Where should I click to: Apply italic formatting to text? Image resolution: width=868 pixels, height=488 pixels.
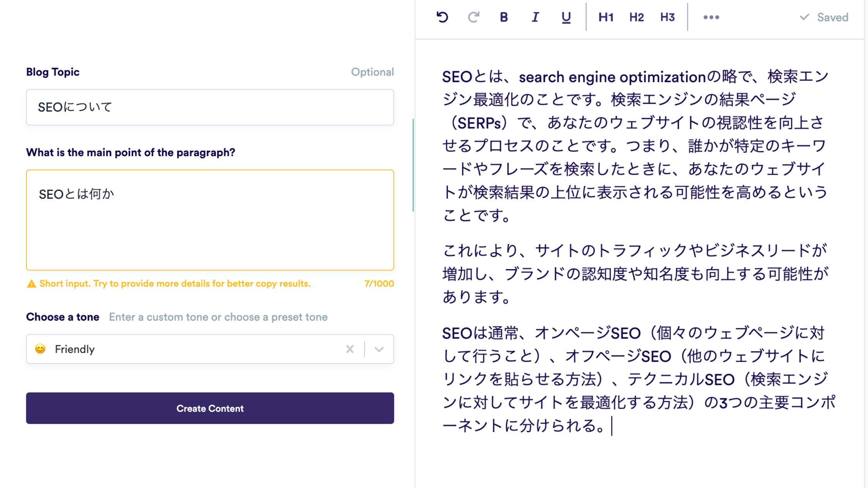pos(535,17)
